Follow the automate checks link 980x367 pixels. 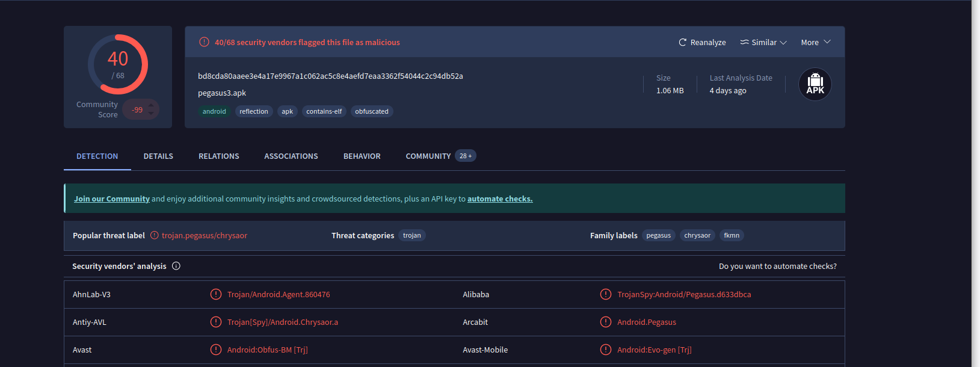point(500,199)
